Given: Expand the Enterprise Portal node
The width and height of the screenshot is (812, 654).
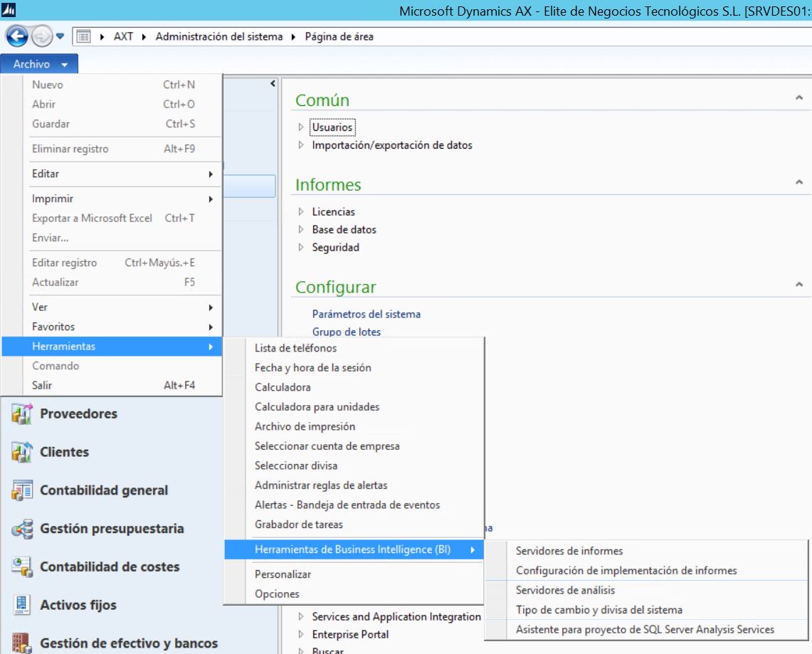Looking at the screenshot, I should (x=301, y=634).
